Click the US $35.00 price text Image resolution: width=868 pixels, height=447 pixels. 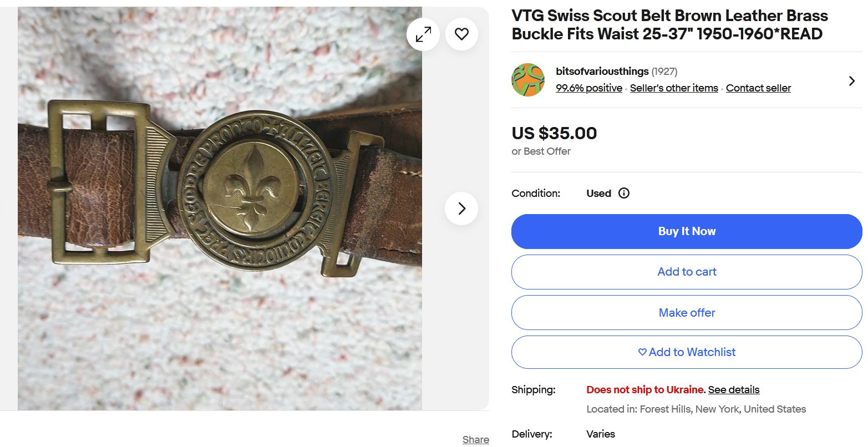click(x=554, y=133)
